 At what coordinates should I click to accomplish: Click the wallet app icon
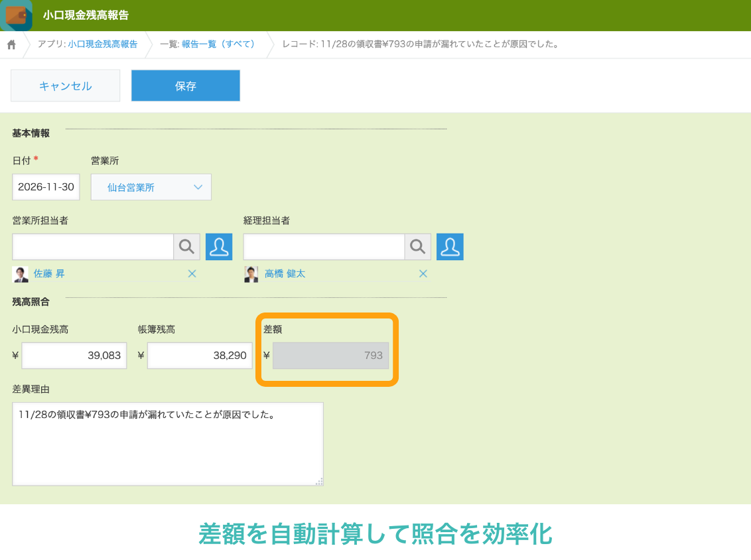[x=17, y=15]
